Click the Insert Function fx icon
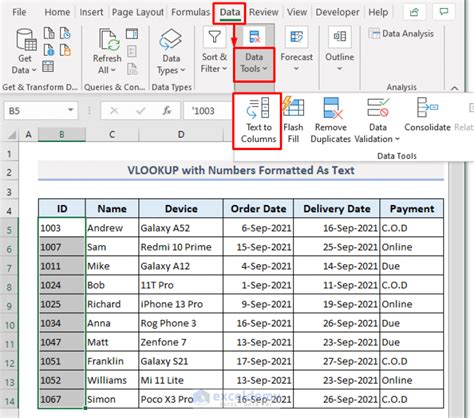The image size is (474, 418). (167, 111)
